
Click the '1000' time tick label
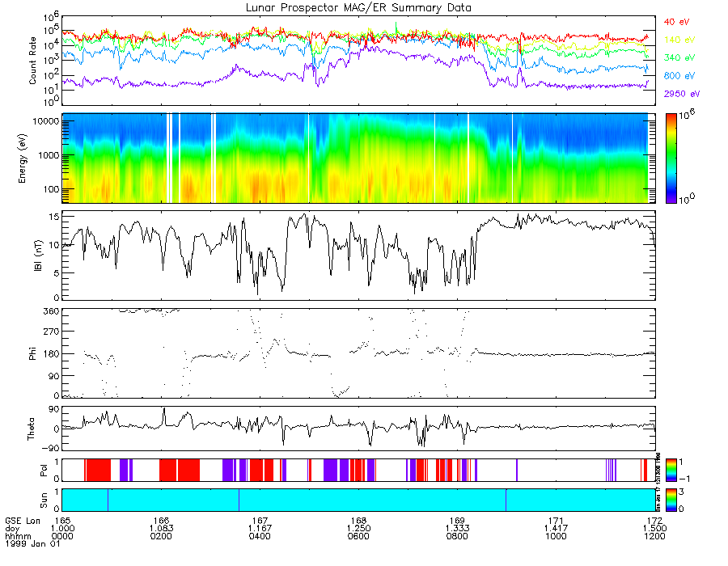[556, 536]
